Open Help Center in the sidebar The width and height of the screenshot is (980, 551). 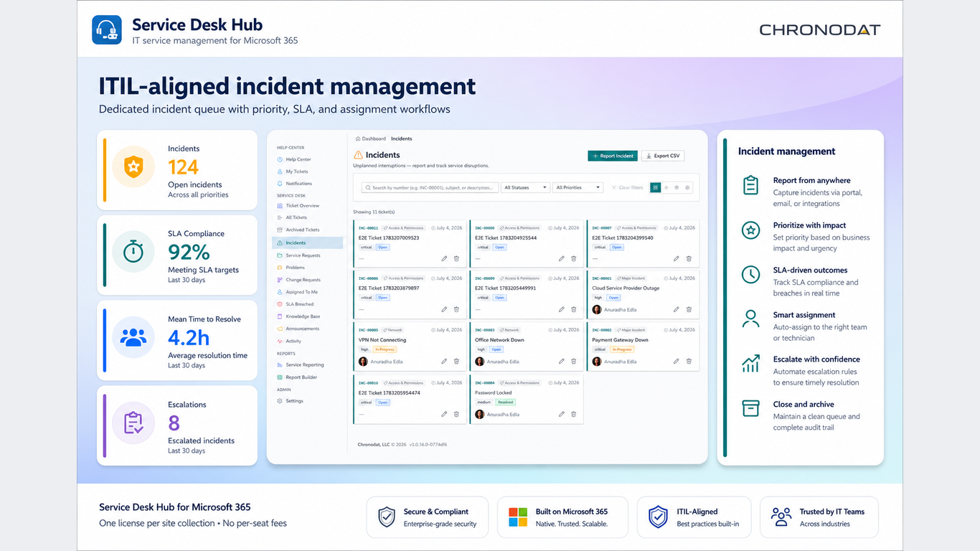tap(294, 159)
